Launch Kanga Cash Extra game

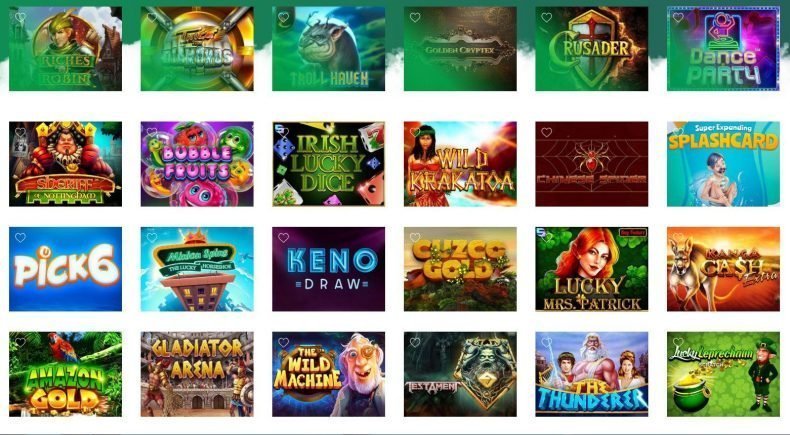click(x=723, y=269)
